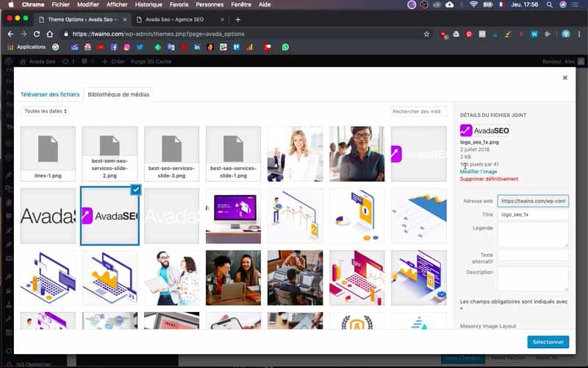The image size is (588, 368).
Task: Click the 'Modifier l'image' link
Action: pyautogui.click(x=478, y=171)
